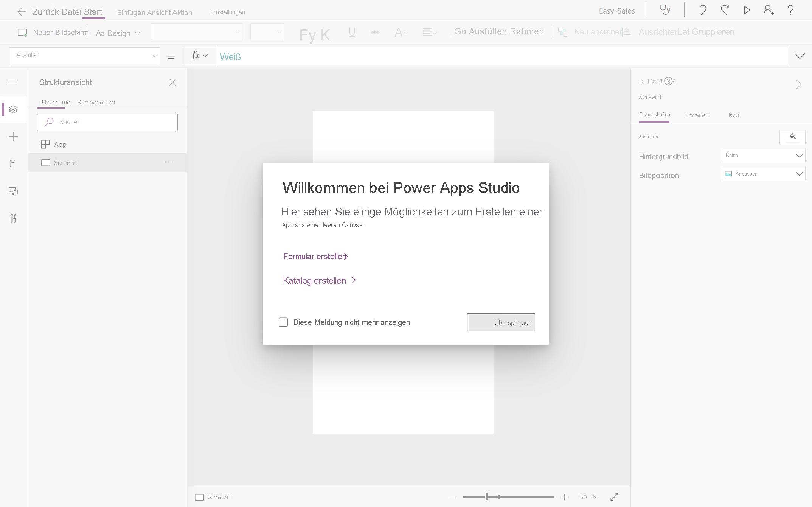Screen dimensions: 812x507
Task: Switch to the Komponenten tab
Action: pos(96,102)
